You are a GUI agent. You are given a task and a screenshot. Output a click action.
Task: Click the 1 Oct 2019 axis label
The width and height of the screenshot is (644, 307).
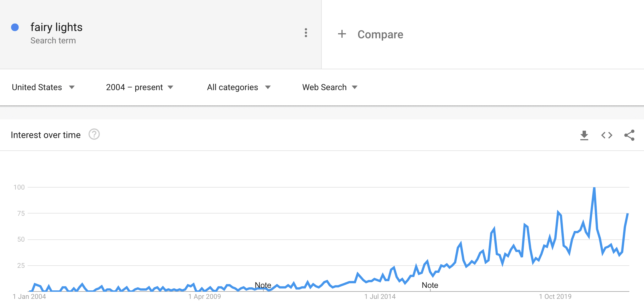click(555, 297)
